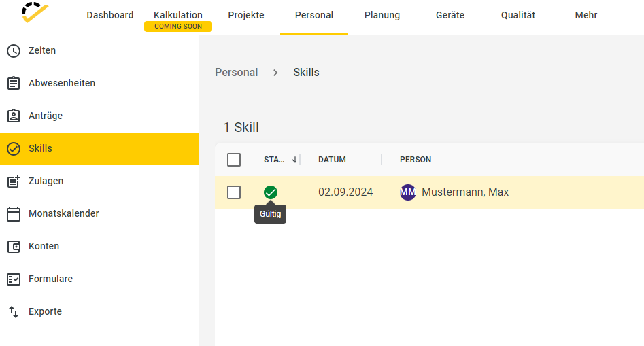The width and height of the screenshot is (644, 346).
Task: Open Monatskalender via the calendar icon
Action: click(x=14, y=213)
